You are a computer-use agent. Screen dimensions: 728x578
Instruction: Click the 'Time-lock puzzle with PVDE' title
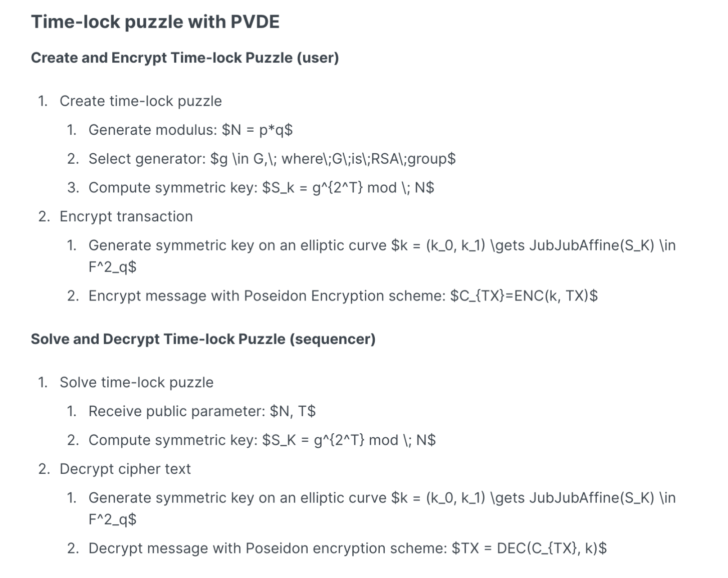coord(155,22)
